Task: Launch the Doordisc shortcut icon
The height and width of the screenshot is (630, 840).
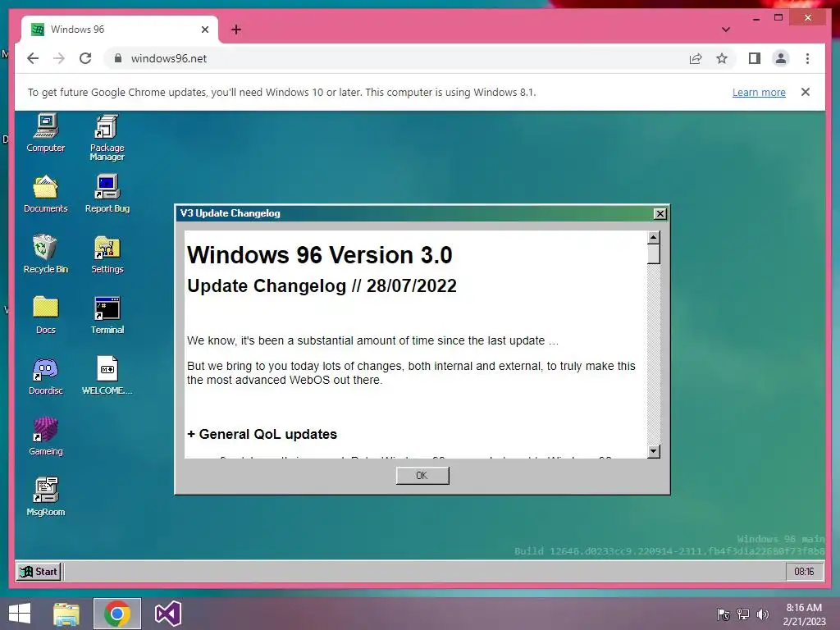Action: coord(46,376)
